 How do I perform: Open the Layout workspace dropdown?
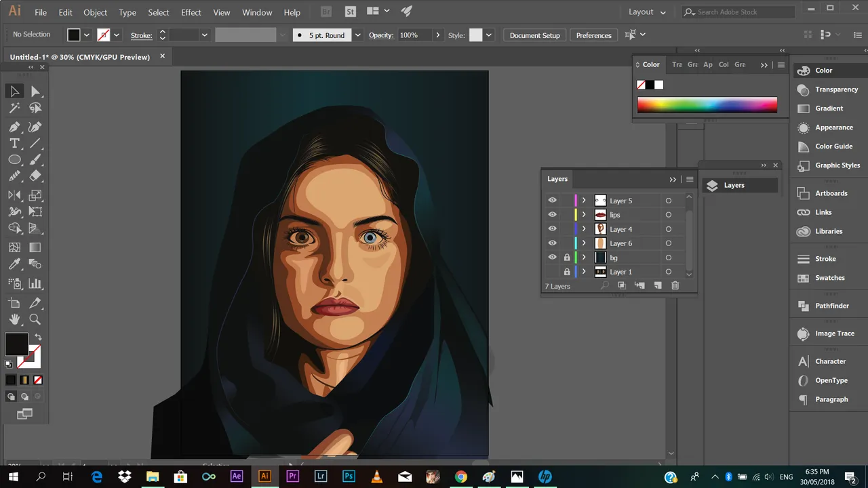(x=647, y=12)
